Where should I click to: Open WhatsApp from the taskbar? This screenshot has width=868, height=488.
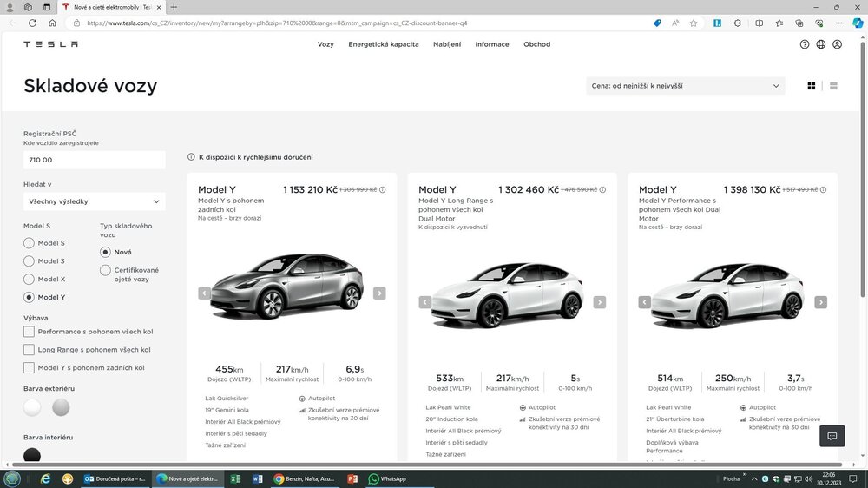coord(387,478)
